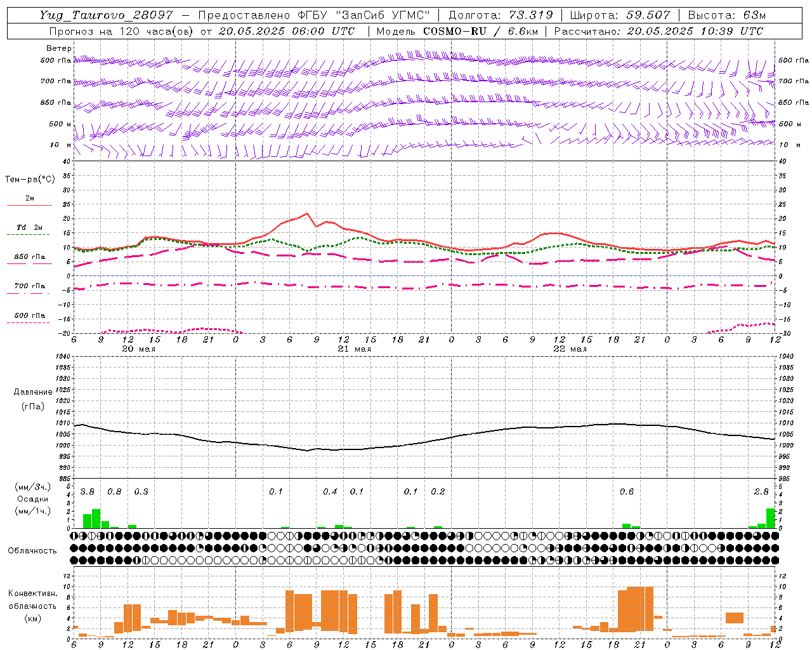Click the (мм/3ч.) precipitation unit label

(33, 487)
